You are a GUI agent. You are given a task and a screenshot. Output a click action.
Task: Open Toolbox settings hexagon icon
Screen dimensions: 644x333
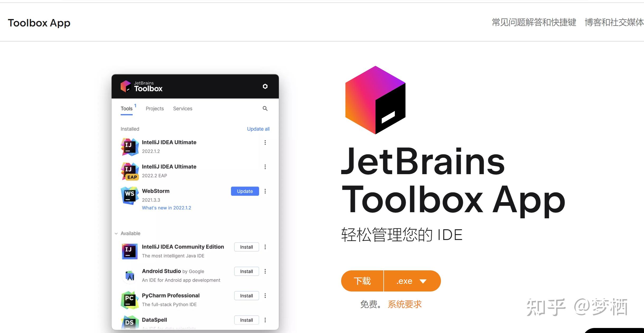[x=265, y=86]
